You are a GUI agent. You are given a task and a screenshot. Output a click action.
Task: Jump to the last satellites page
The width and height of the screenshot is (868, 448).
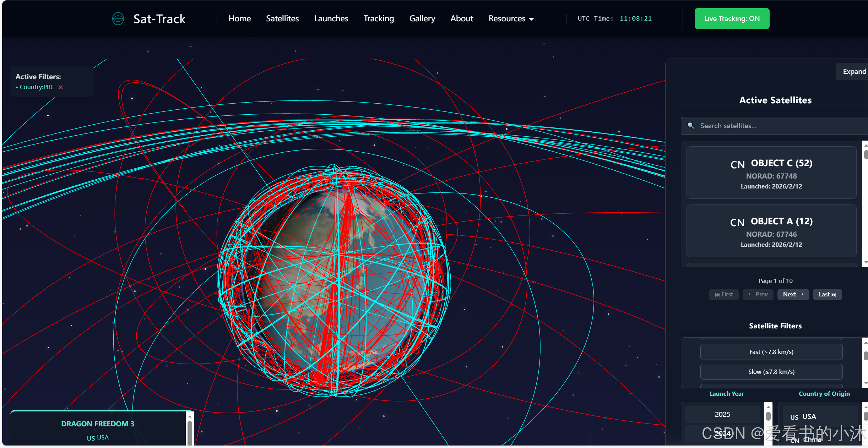click(827, 295)
